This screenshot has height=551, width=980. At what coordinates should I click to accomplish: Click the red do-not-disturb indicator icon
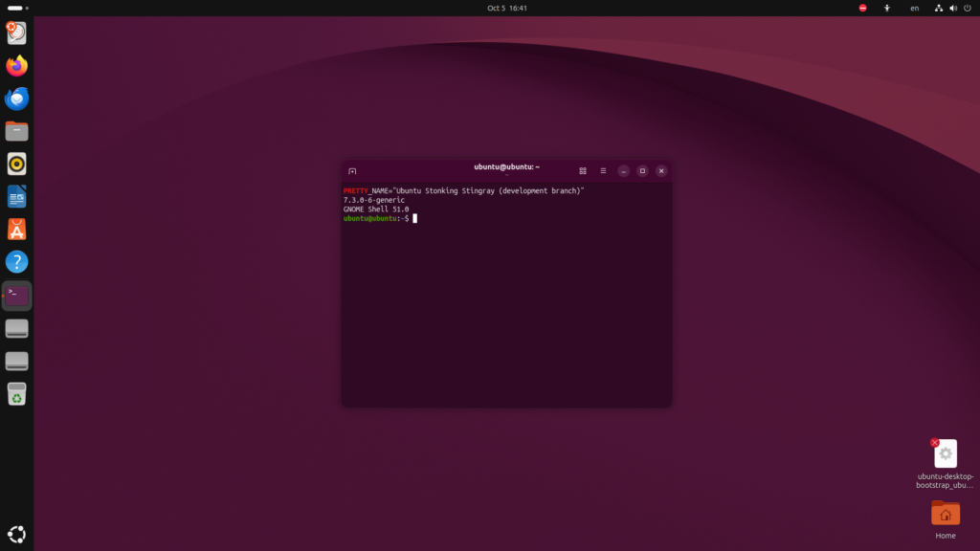pyautogui.click(x=862, y=8)
